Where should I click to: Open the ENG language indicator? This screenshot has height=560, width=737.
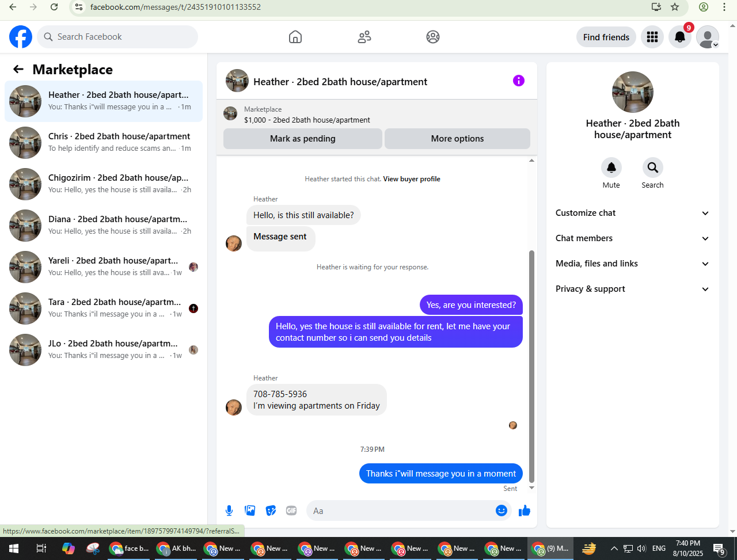tap(659, 548)
